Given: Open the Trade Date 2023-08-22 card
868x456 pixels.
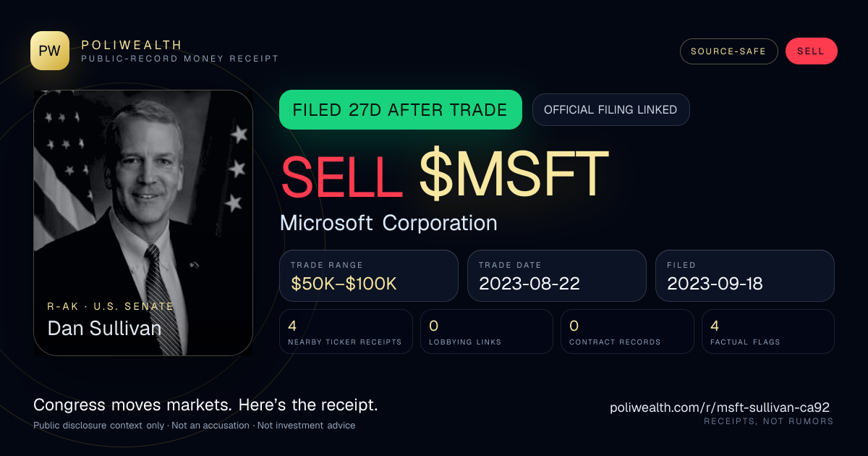Looking at the screenshot, I should (557, 276).
